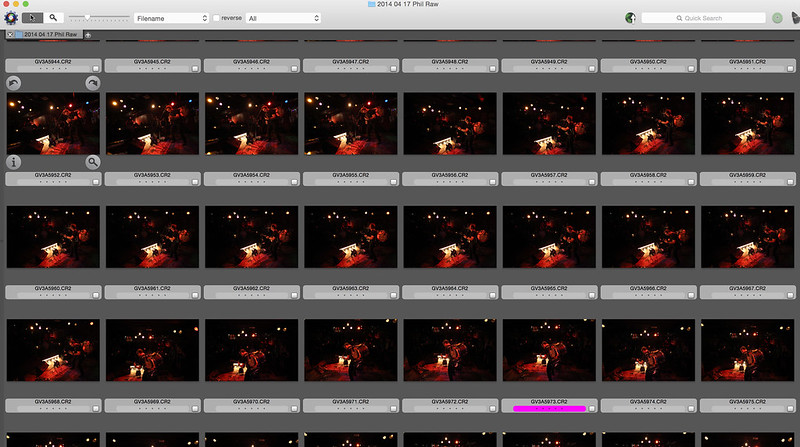Set star rating dots on GV3A5964.CR2
This screenshot has width=800, height=447.
(x=449, y=295)
